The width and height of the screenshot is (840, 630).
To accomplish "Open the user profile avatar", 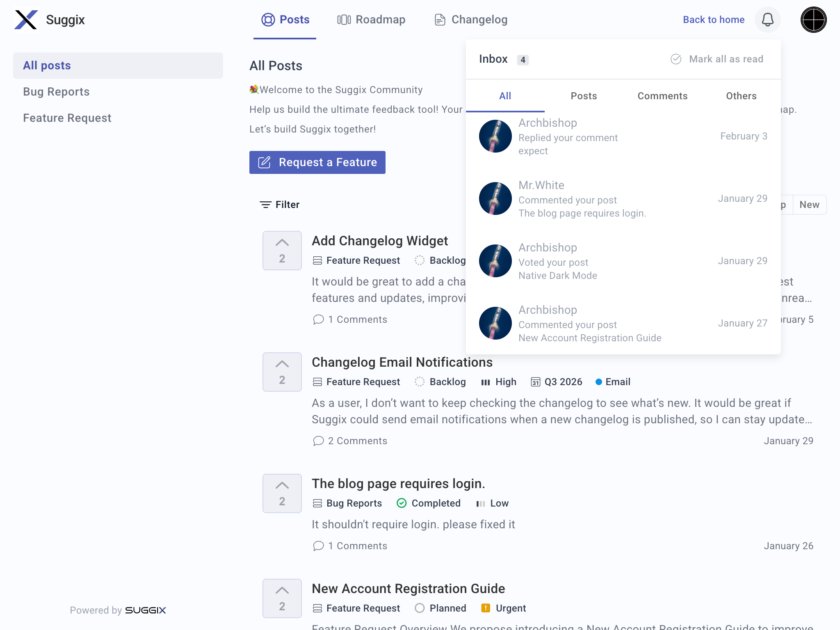I will 813,20.
